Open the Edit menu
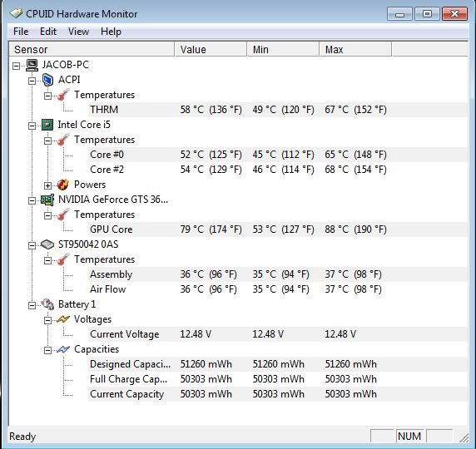476x449 pixels. pyautogui.click(x=48, y=32)
